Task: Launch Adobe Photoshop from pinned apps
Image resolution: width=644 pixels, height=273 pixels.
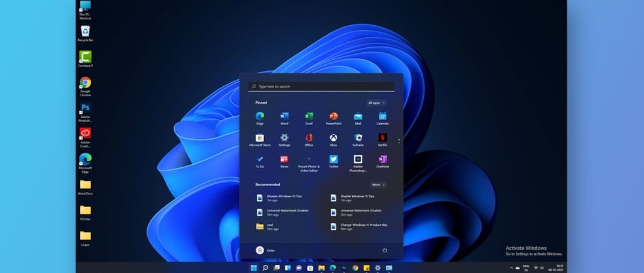Action: [x=358, y=164]
